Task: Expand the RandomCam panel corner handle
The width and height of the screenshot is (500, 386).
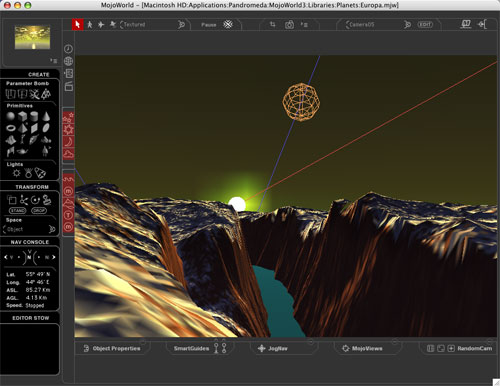Action: 490,342
